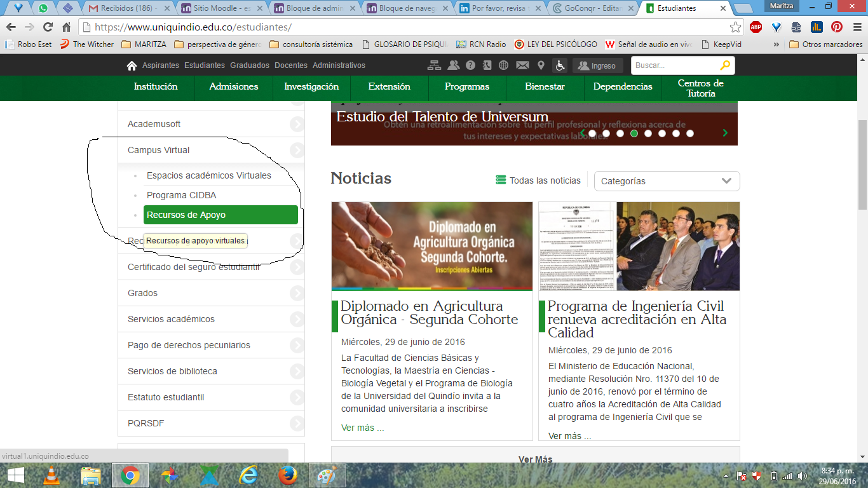Viewport: 868px width, 488px height.
Task: Bookmark this page with the star icon
Action: pyautogui.click(x=735, y=27)
